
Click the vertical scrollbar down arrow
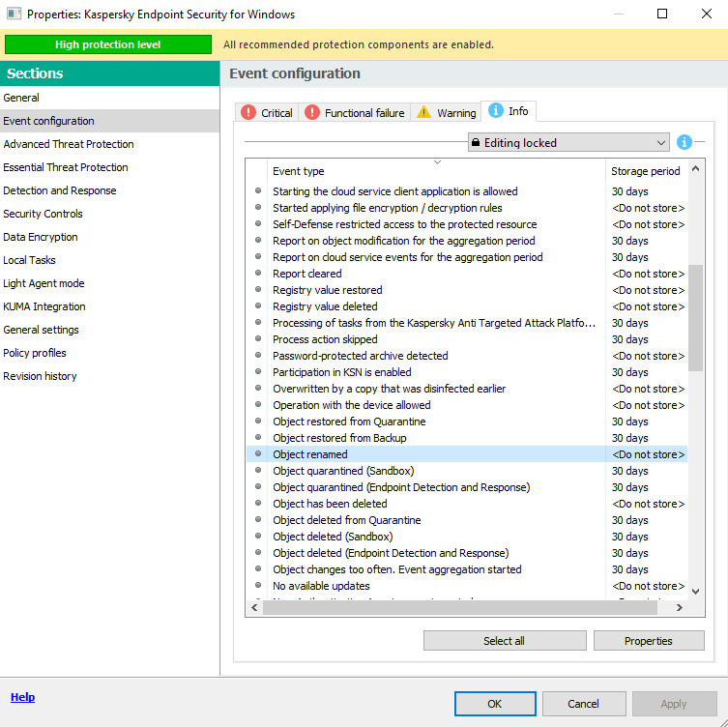[695, 592]
